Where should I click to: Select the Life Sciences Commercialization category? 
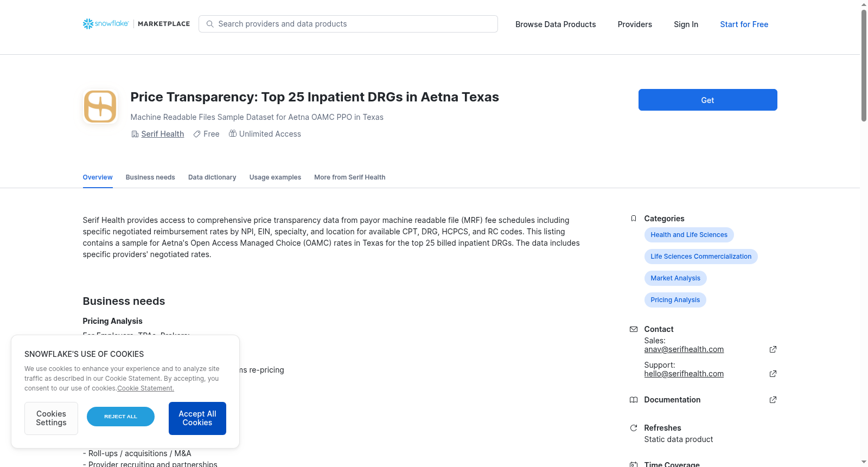tap(701, 257)
